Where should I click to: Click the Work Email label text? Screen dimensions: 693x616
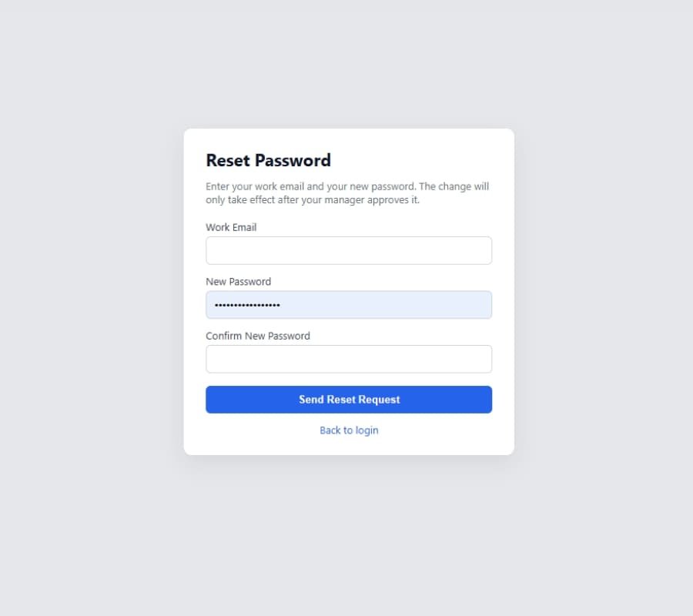pyautogui.click(x=231, y=228)
